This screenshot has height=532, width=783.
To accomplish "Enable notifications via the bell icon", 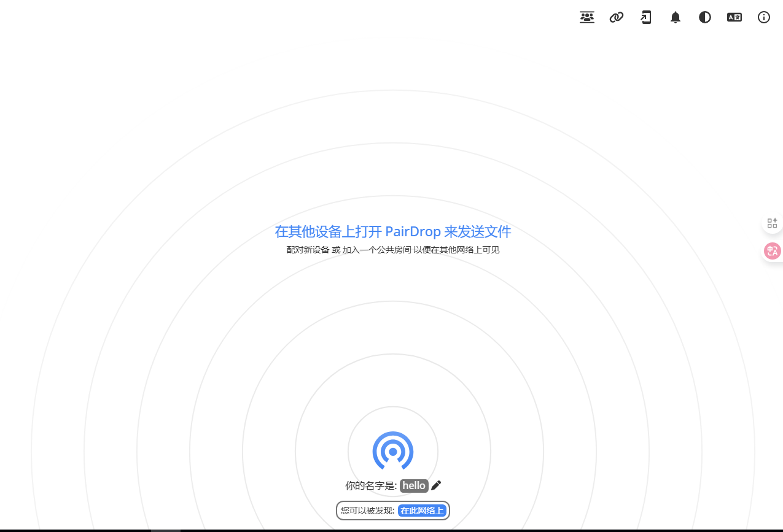I will click(676, 17).
